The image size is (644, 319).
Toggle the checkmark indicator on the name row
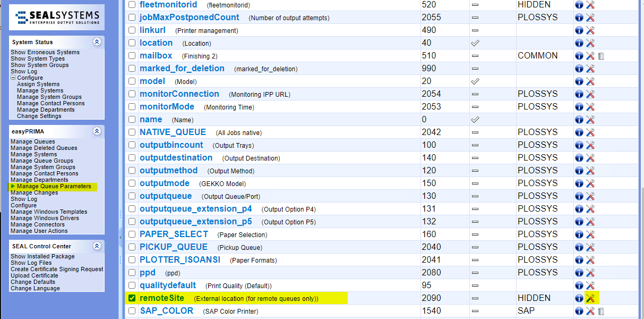pyautogui.click(x=475, y=119)
